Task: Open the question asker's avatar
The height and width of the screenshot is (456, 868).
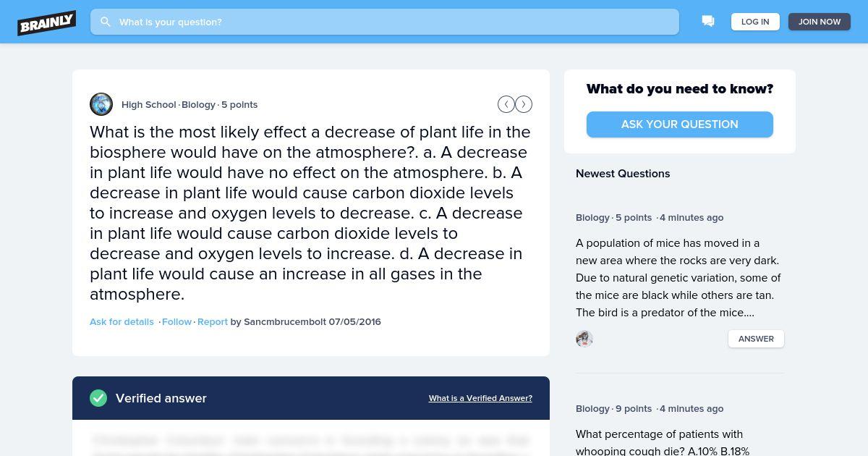Action: (101, 104)
